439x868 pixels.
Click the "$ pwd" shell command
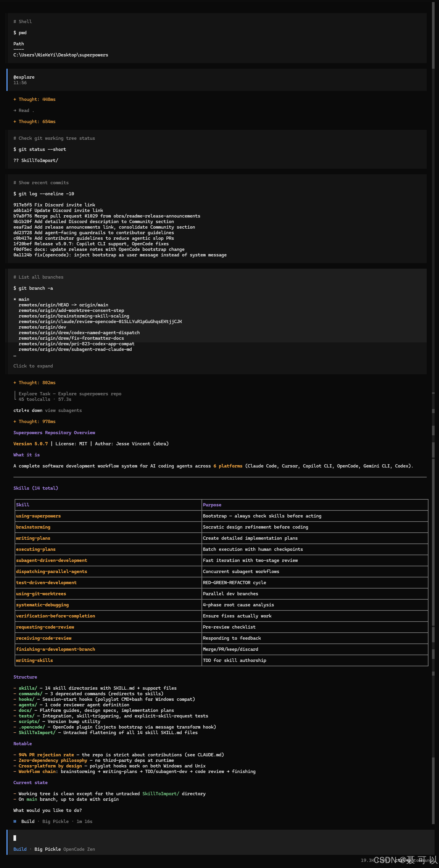[x=20, y=33]
